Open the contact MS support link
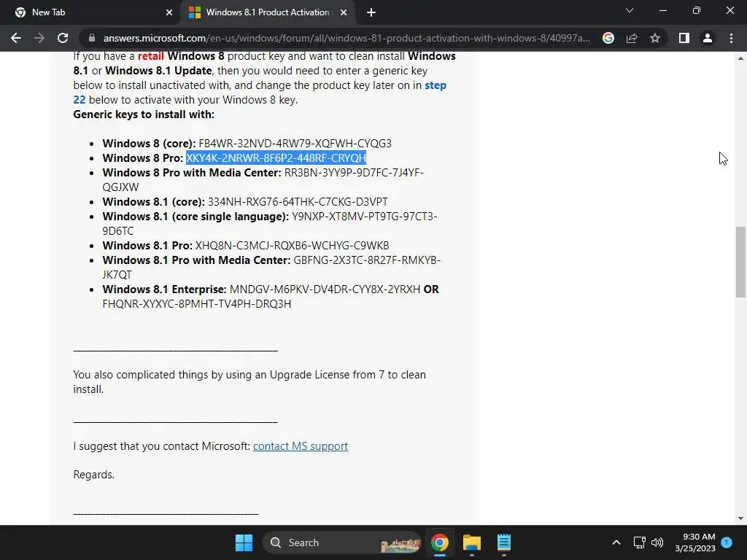Image resolution: width=747 pixels, height=560 pixels. pyautogui.click(x=300, y=446)
